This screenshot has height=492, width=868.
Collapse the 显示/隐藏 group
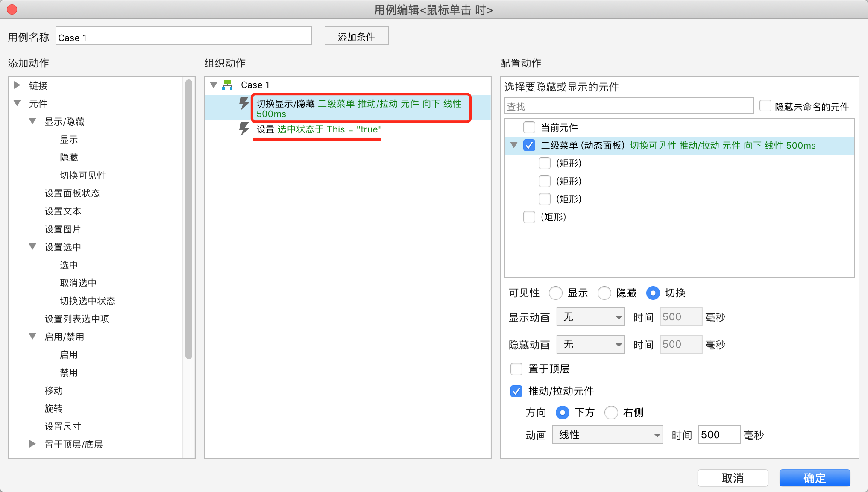(32, 121)
